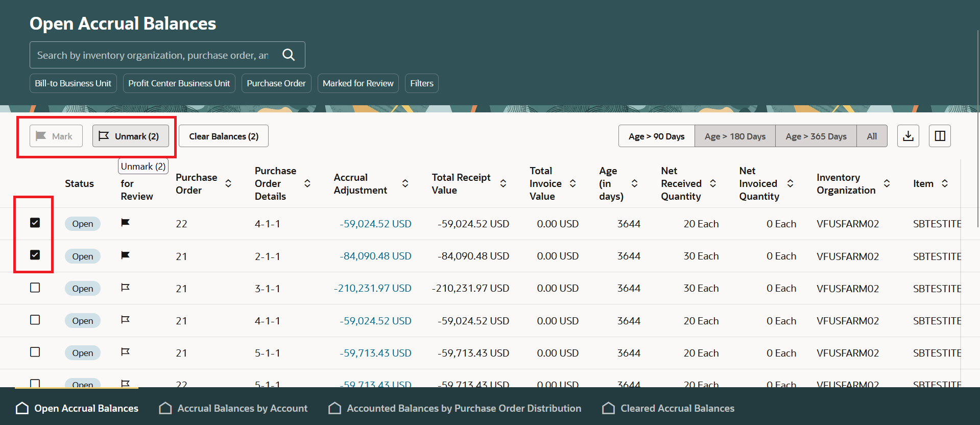Switch to Open Accrual Balances tab
The image size is (980, 425).
(77, 408)
